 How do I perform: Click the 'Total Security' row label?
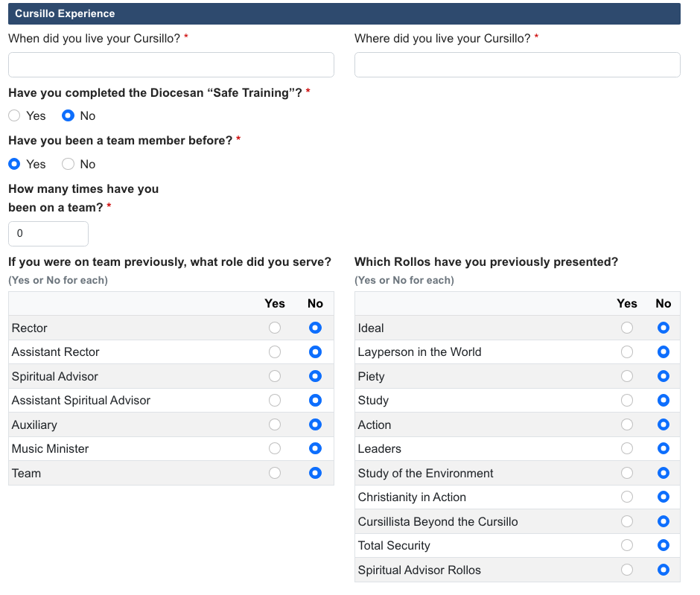pyautogui.click(x=394, y=545)
